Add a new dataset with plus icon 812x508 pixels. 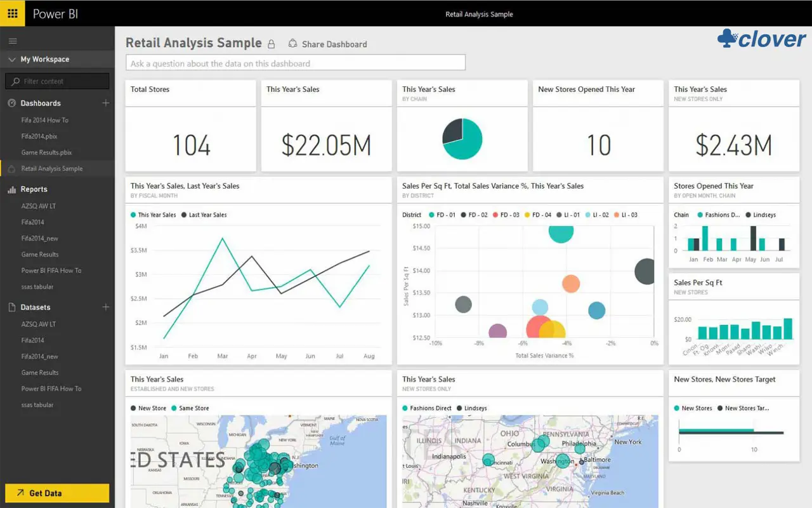(x=105, y=307)
